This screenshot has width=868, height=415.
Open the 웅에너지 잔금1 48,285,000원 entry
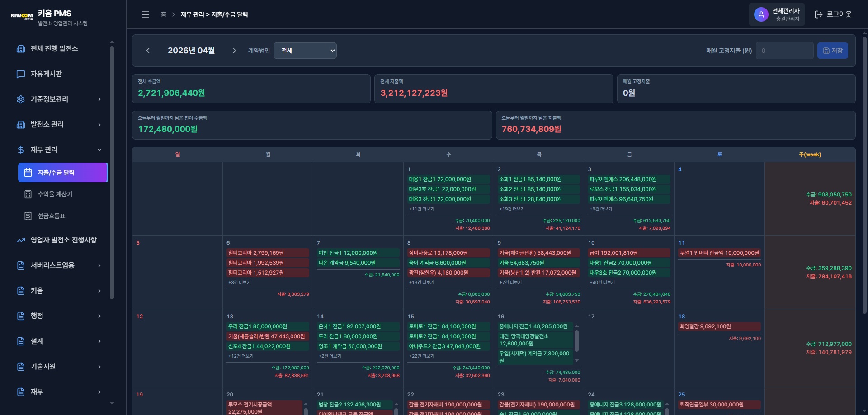[535, 326]
